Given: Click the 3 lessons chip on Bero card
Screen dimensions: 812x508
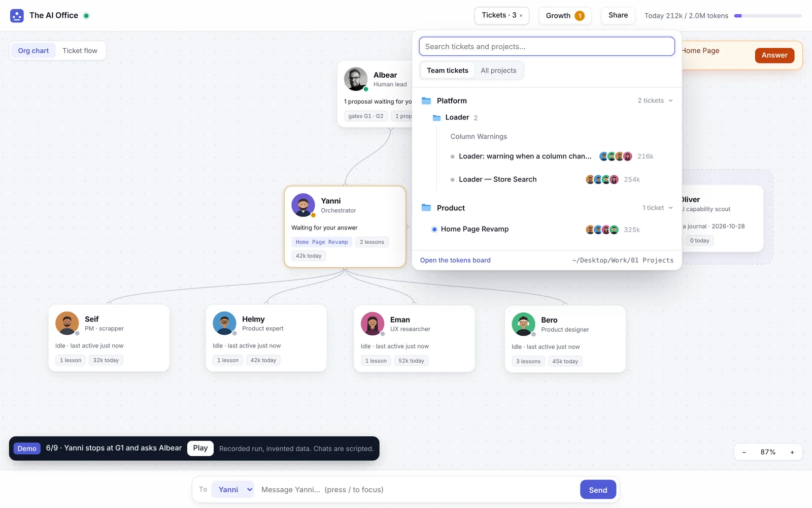Looking at the screenshot, I should (x=528, y=361).
